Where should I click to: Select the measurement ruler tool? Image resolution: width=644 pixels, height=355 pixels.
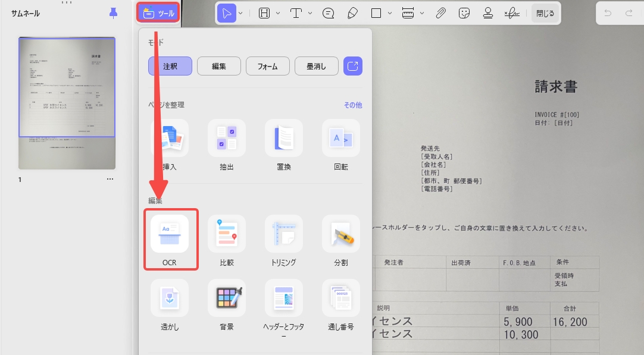click(x=408, y=13)
